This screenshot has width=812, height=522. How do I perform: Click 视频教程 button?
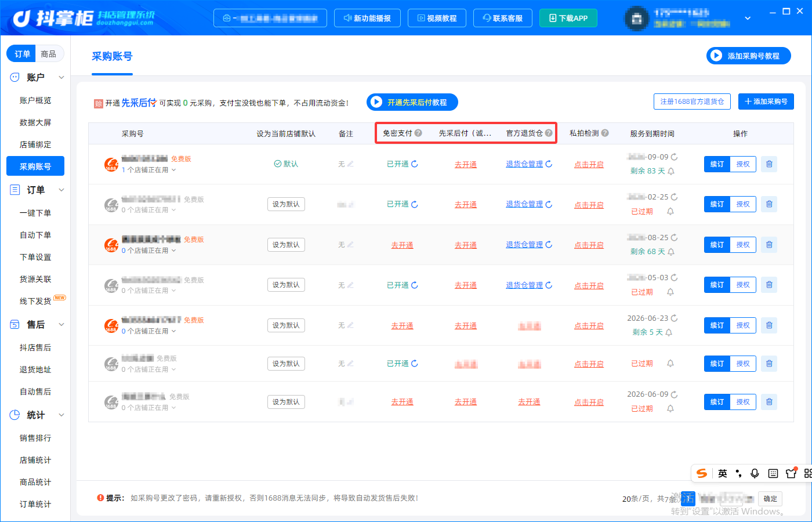[x=437, y=18]
